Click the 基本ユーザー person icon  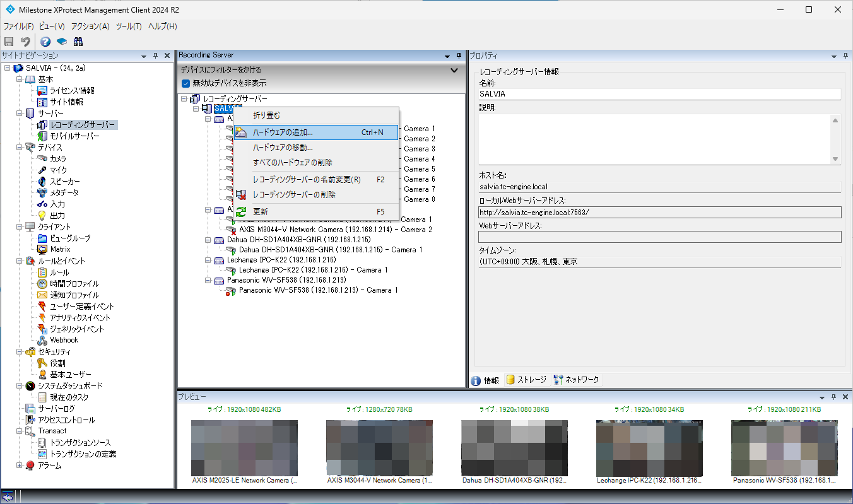coord(42,375)
